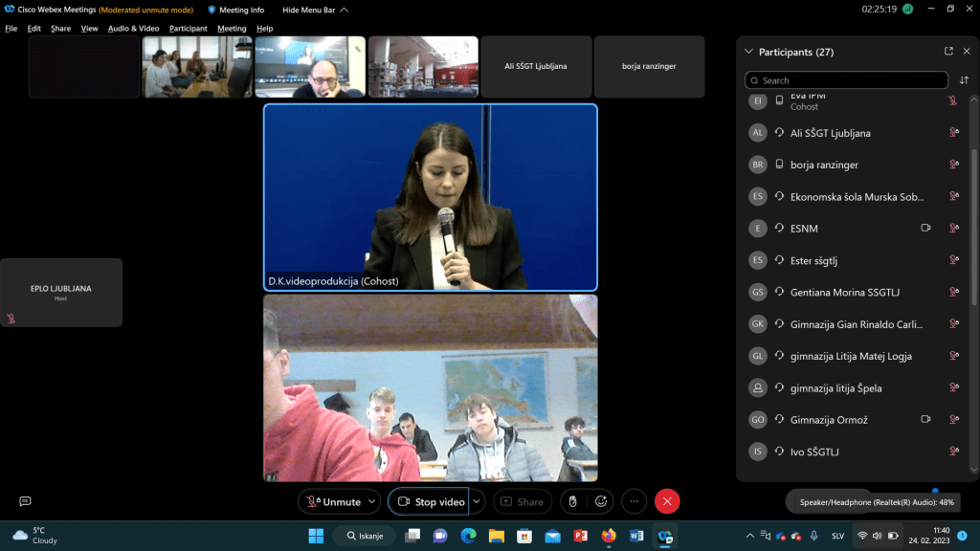Hide Menu Bar using the chevron

(x=344, y=10)
